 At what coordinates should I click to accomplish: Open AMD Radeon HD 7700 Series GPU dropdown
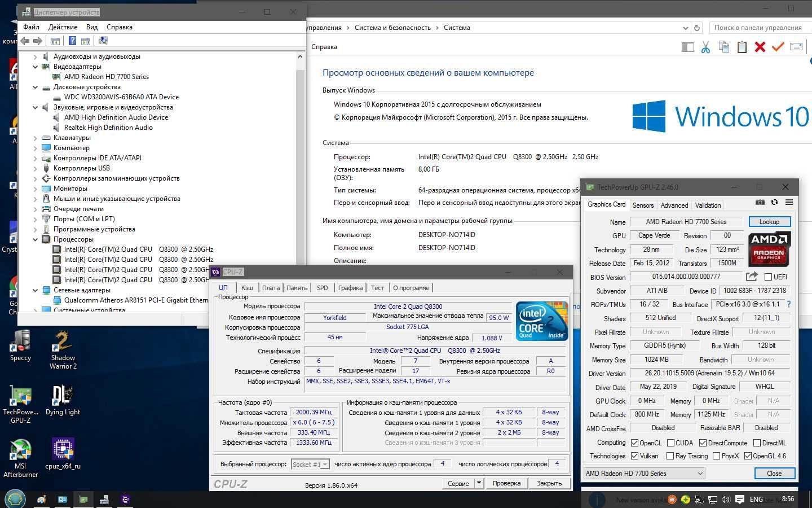click(x=645, y=474)
